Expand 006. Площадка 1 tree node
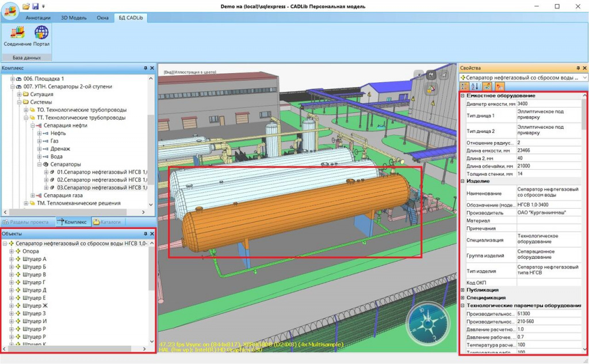Image resolution: width=589 pixels, height=364 pixels. pos(13,79)
